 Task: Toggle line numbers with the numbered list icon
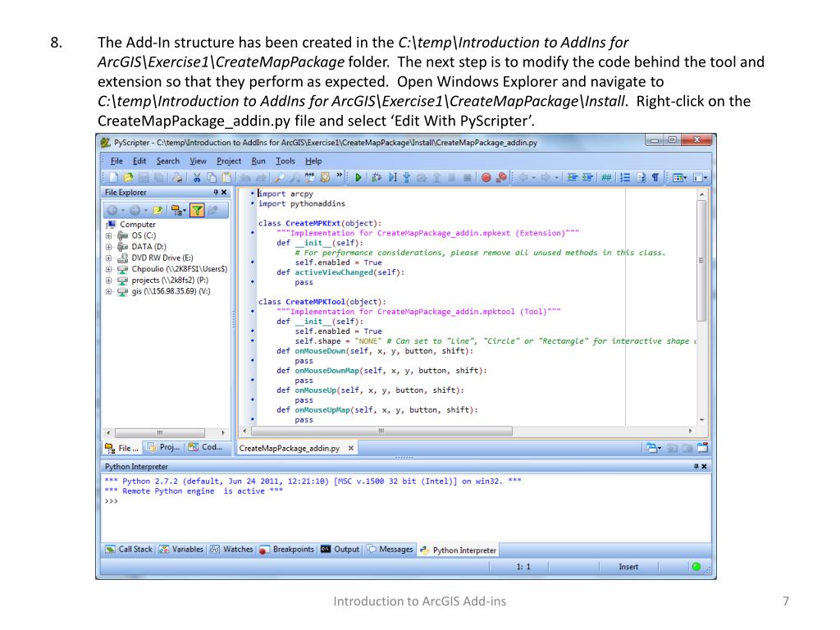[625, 177]
